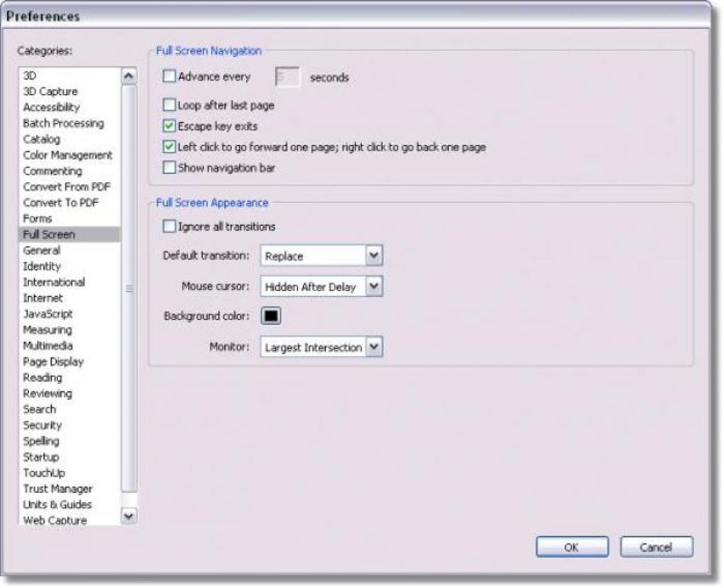Open Trust Manager preferences
The width and height of the screenshot is (724, 588).
[x=70, y=489]
